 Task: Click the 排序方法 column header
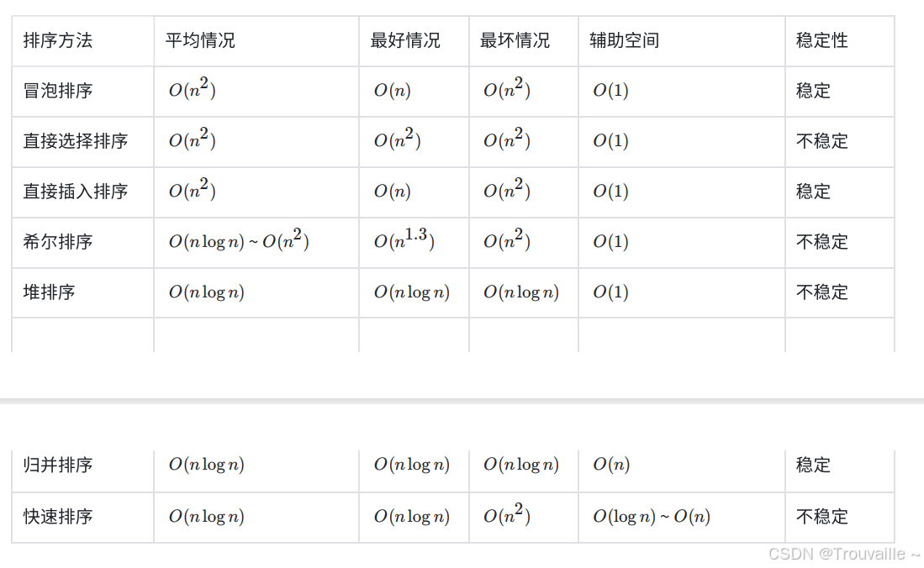58,40
